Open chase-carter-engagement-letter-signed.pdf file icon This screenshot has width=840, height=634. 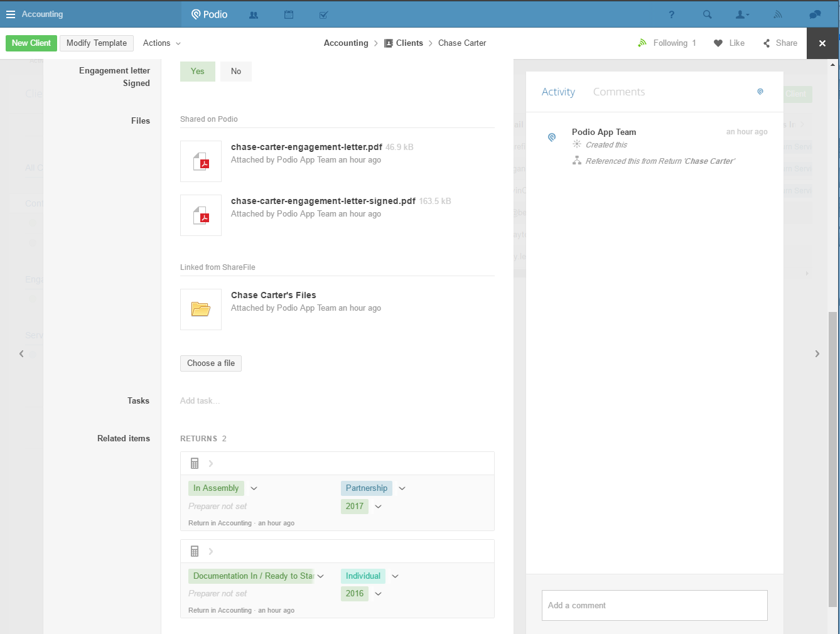(201, 215)
